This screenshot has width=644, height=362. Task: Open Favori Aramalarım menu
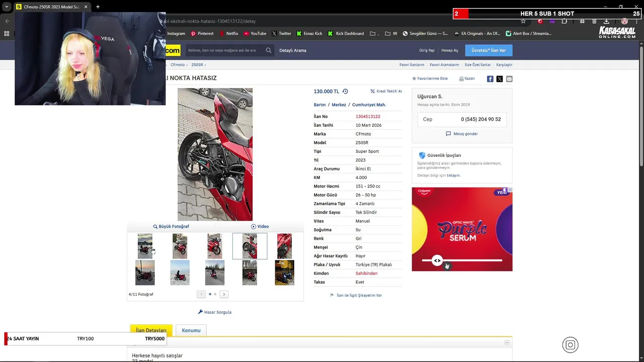[x=444, y=65]
